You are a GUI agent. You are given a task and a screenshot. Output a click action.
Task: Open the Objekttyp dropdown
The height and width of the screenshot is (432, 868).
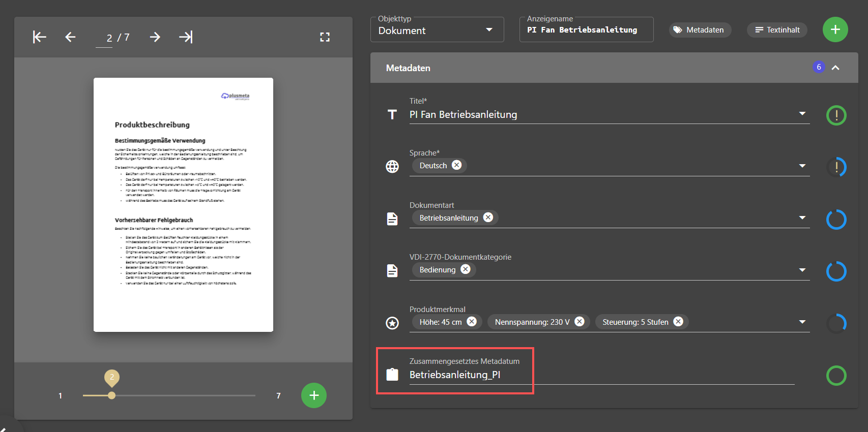point(437,30)
